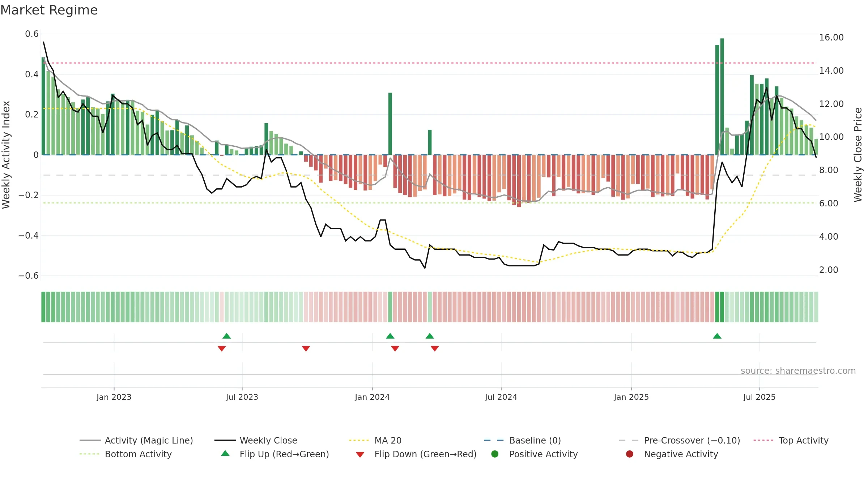
Task: Select the green flip-up marker after Jan 2024
Action: pyautogui.click(x=390, y=336)
